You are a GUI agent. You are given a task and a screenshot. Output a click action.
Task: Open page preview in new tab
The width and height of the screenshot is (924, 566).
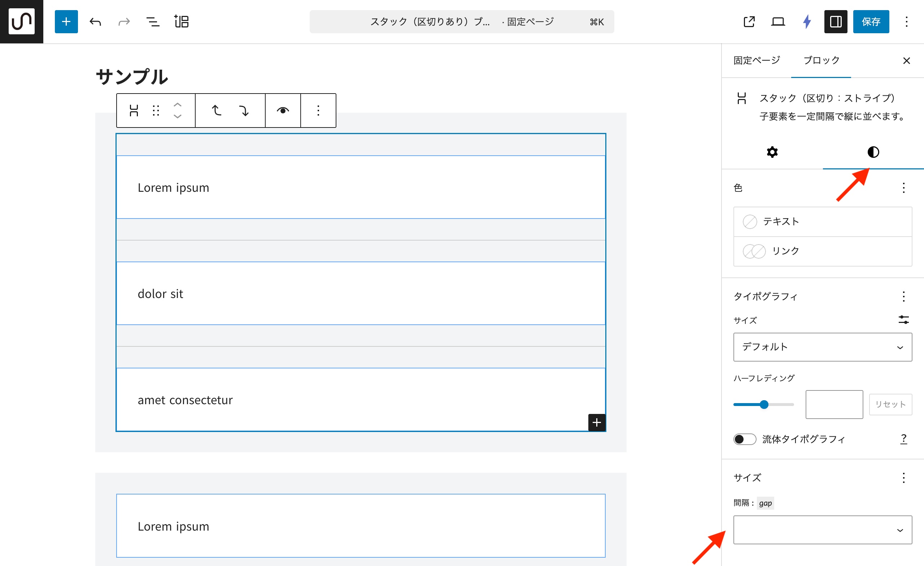pyautogui.click(x=749, y=22)
